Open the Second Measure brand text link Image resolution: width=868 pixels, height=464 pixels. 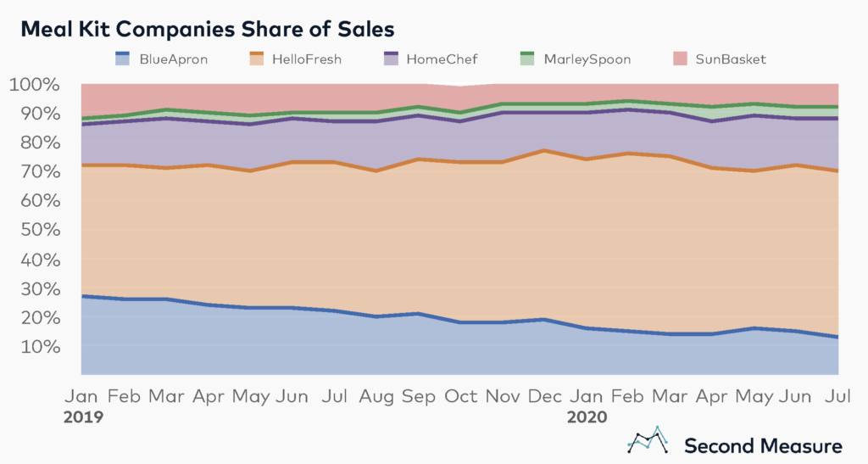pos(764,445)
